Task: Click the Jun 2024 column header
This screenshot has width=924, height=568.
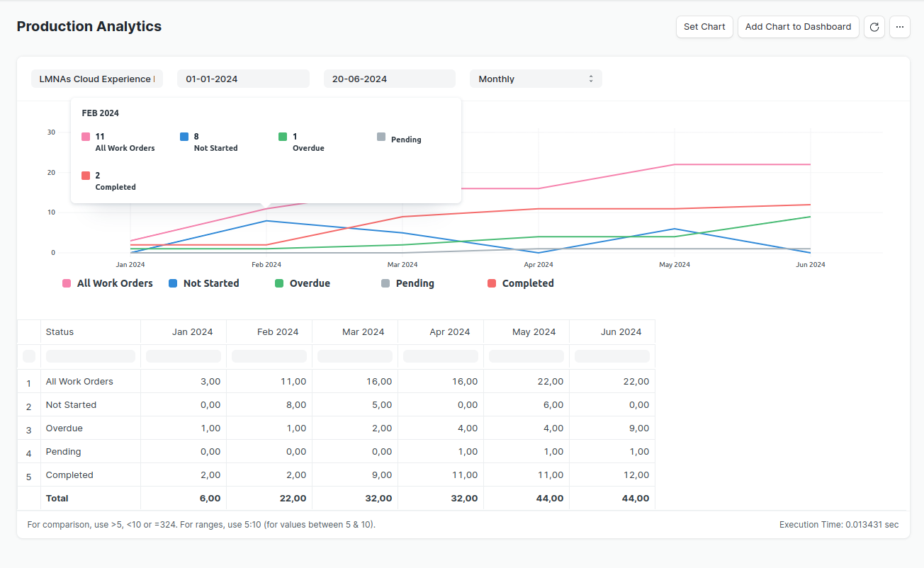Action: pyautogui.click(x=612, y=331)
